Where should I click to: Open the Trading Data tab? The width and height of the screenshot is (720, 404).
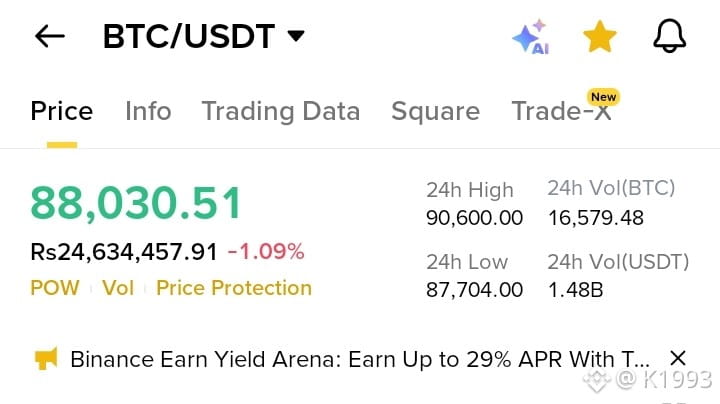(280, 111)
